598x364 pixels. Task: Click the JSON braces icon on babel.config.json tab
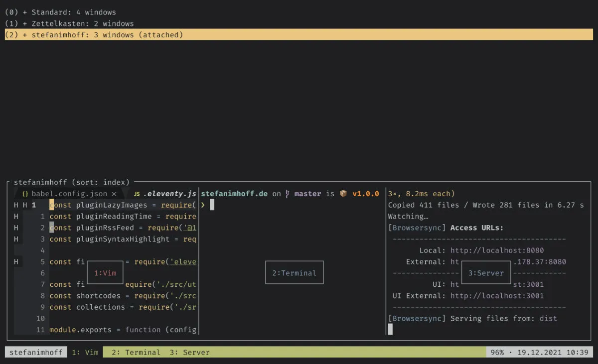click(x=25, y=194)
